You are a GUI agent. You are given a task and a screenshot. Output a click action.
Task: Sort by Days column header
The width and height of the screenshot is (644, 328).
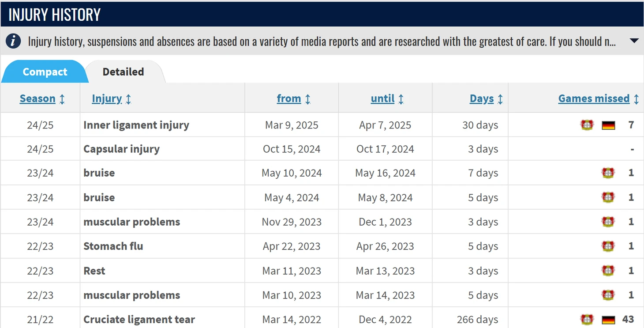[481, 98]
